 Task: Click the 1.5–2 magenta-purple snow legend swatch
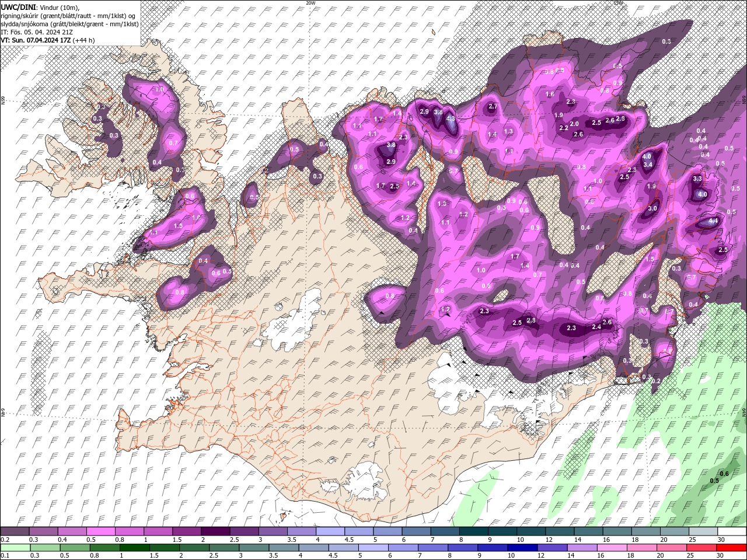click(187, 531)
